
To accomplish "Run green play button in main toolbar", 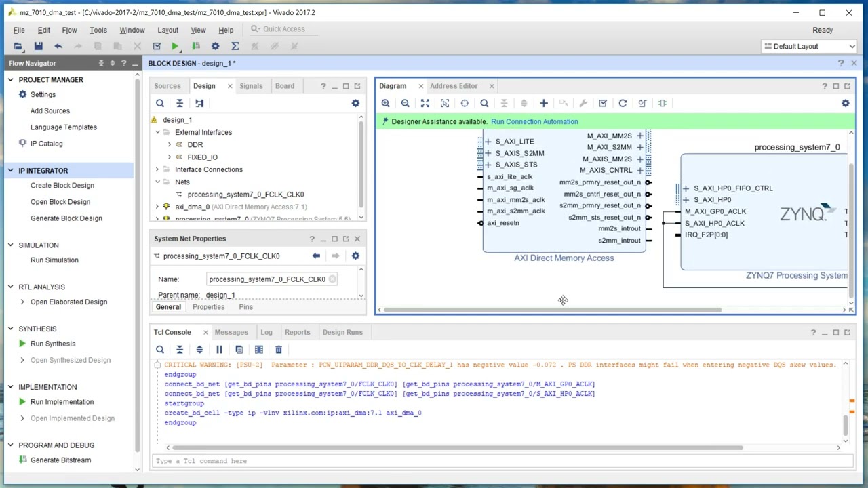I will pyautogui.click(x=175, y=46).
